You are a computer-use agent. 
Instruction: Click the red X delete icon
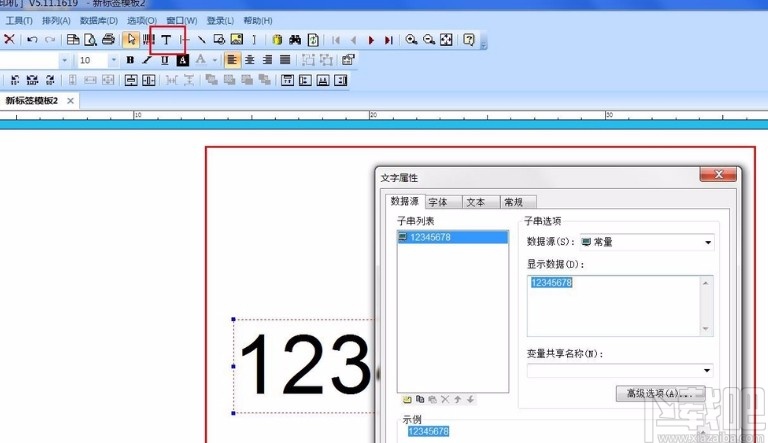pyautogui.click(x=9, y=39)
